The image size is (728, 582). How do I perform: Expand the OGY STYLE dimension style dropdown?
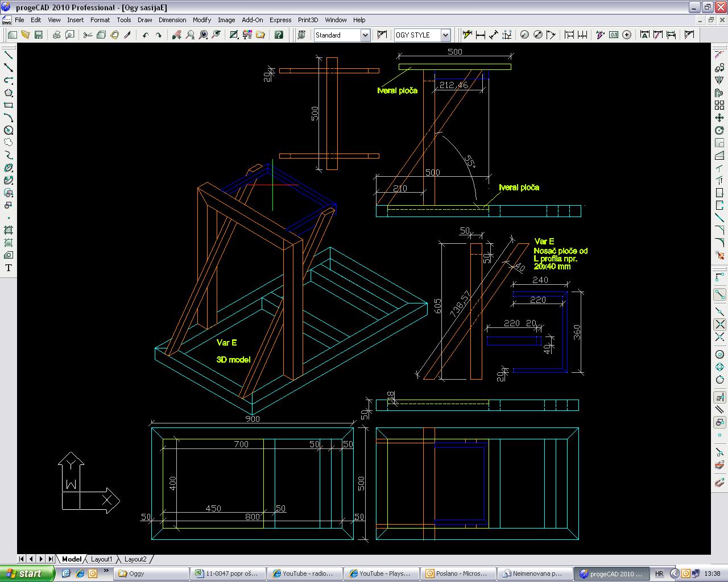[445, 35]
